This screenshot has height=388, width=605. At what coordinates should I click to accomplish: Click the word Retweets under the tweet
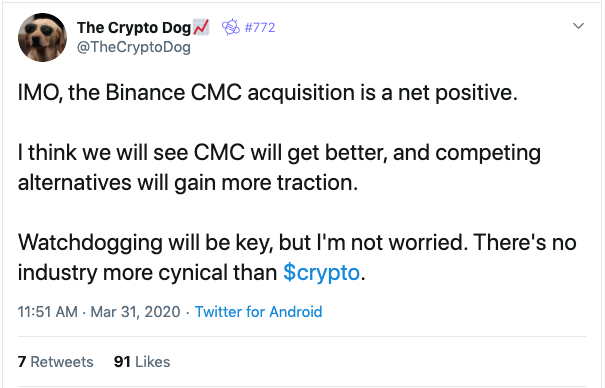[x=62, y=362]
